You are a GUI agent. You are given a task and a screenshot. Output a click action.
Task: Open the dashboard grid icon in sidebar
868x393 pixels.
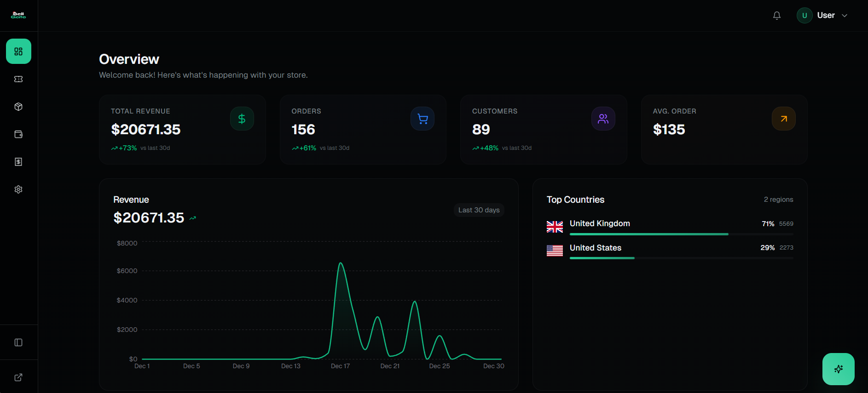[x=18, y=51]
